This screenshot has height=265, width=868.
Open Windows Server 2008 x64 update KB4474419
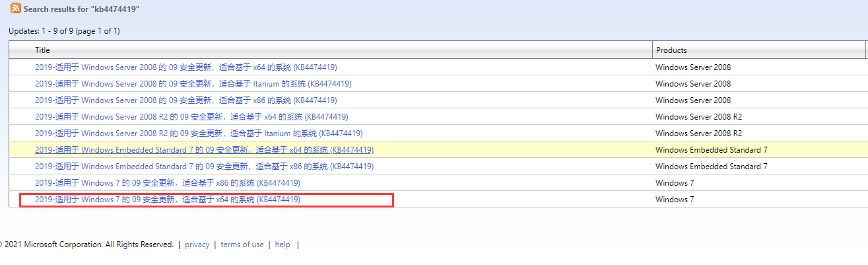pyautogui.click(x=186, y=67)
